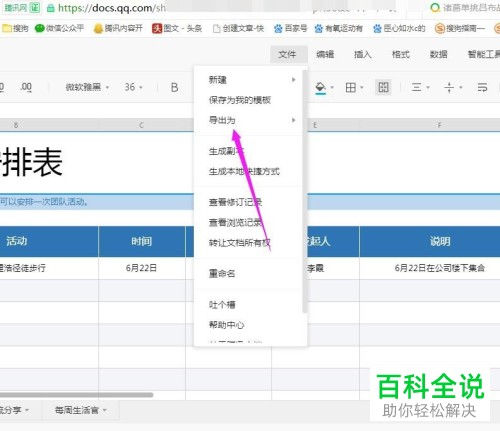Open the 每周生活官 tab dropdown arrow
The width and height of the screenshot is (500, 431).
click(x=105, y=410)
